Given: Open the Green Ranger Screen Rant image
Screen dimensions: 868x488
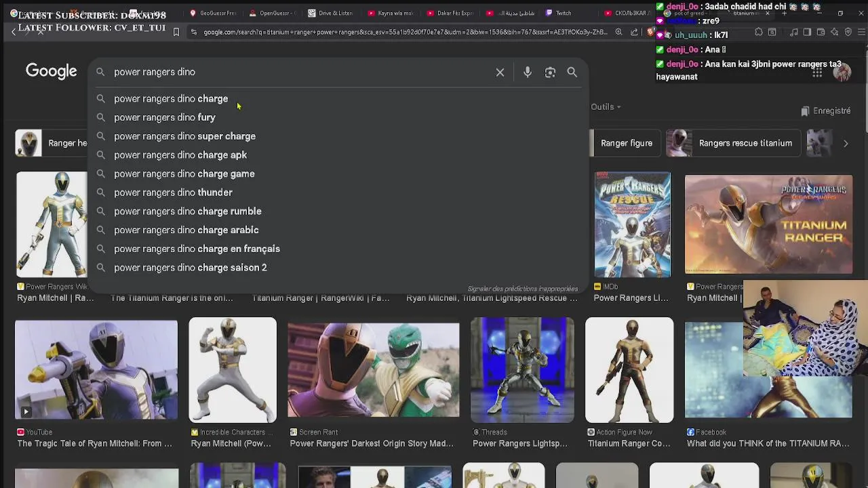Looking at the screenshot, I should point(373,370).
